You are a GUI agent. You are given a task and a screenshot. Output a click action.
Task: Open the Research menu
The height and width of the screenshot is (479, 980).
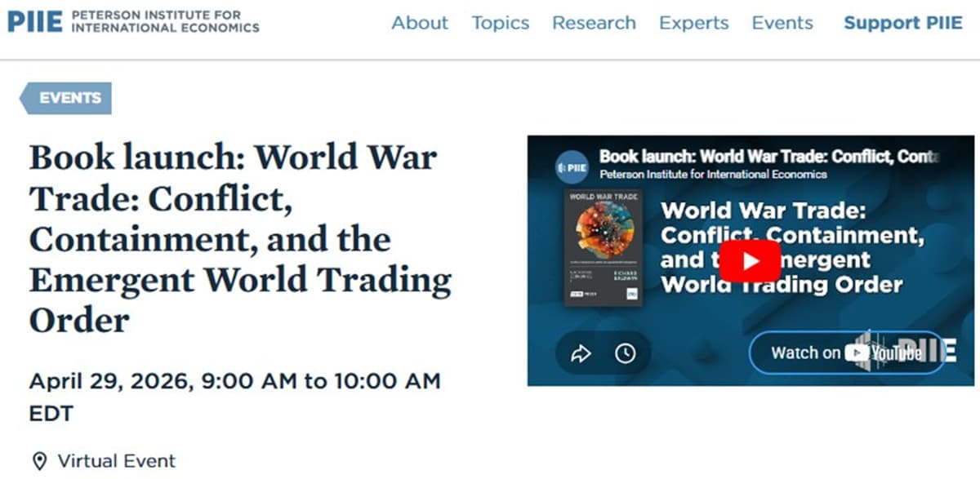click(x=594, y=23)
